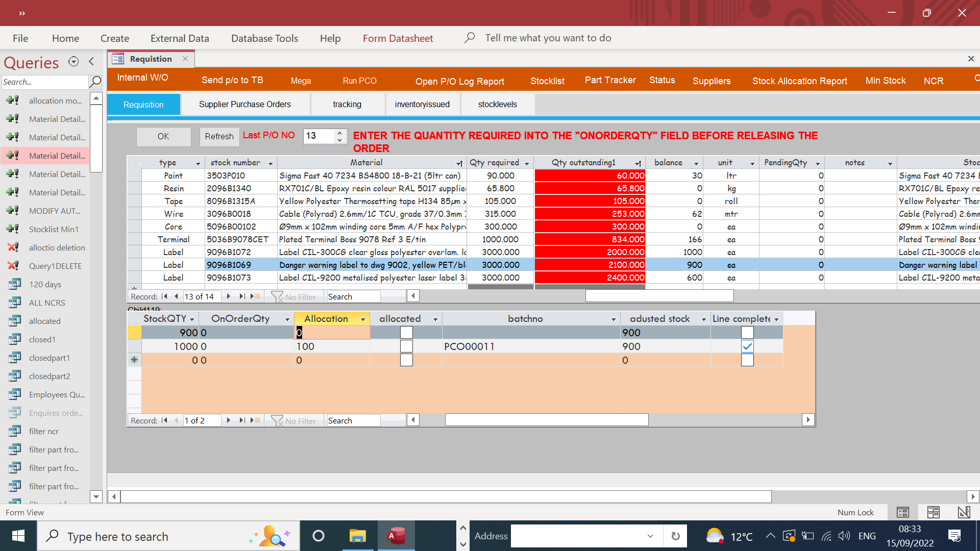Click the MODIFY AUT... query icon
Image resolution: width=980 pixels, height=551 pixels.
click(x=13, y=211)
